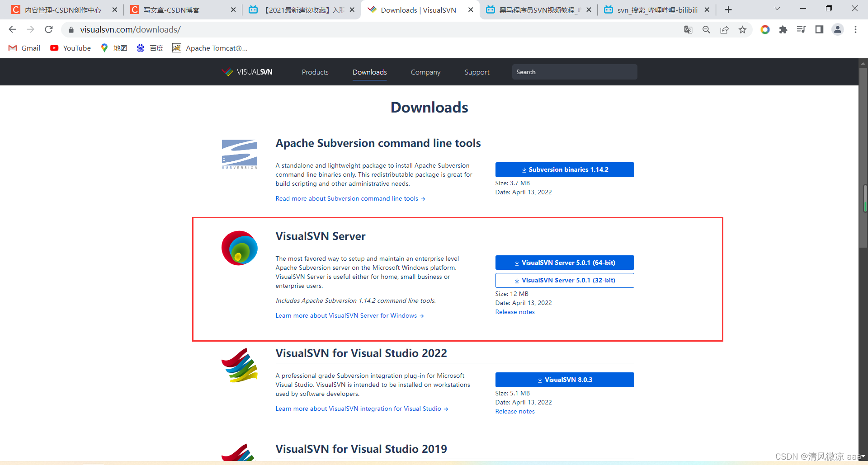Click the VisualSVN Server heading
This screenshot has width=868, height=465.
[321, 236]
